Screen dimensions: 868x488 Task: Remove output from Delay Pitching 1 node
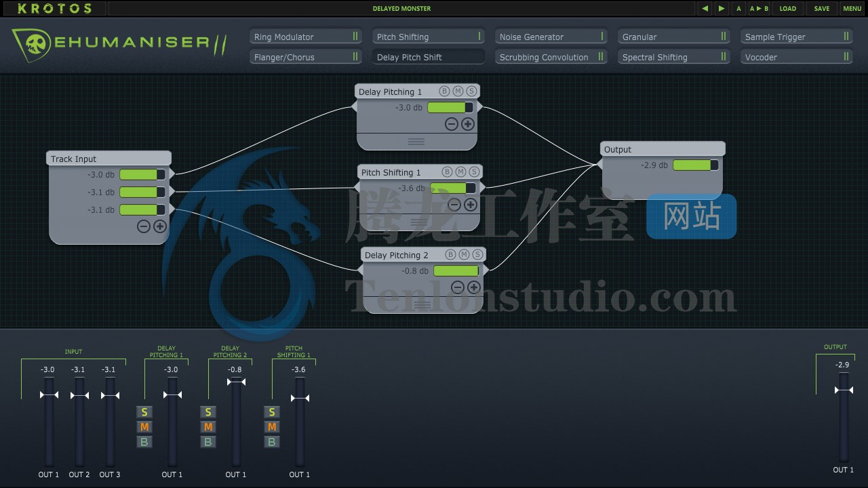coord(452,124)
